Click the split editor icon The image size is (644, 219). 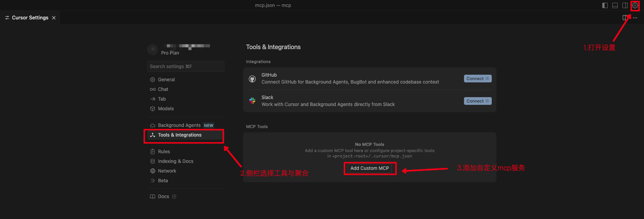[625, 18]
